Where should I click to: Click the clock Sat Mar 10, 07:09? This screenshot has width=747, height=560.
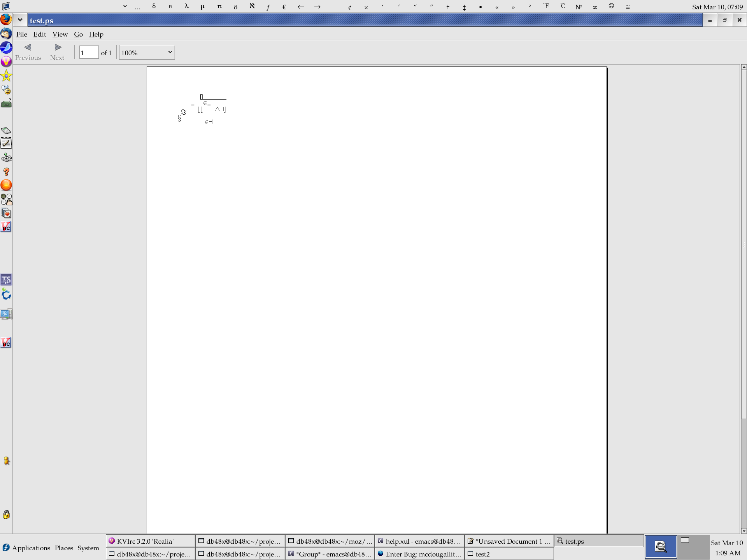[x=717, y=7]
